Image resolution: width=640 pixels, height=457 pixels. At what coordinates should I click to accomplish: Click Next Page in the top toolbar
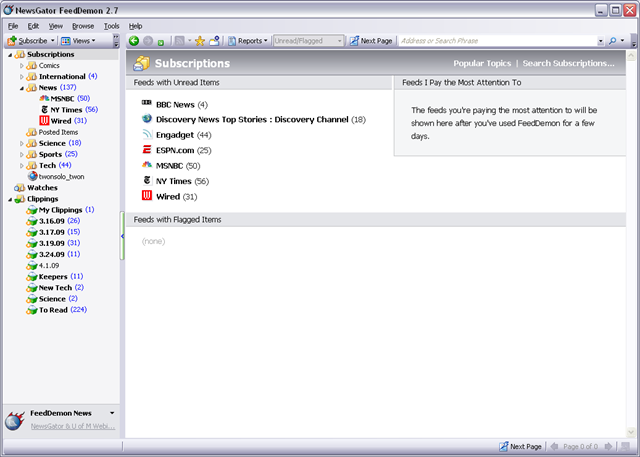click(371, 41)
